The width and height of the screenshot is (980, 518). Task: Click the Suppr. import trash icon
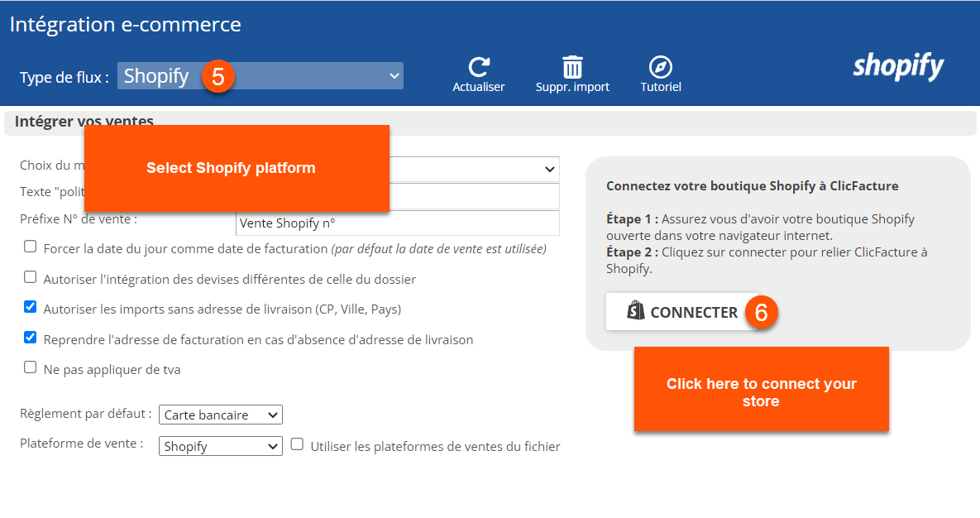572,67
